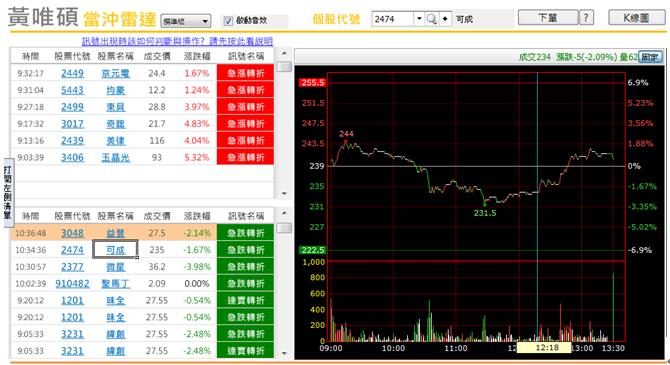Image resolution: width=670 pixels, height=365 pixels.
Task: Click the 急跌轉折 signal in the 2377 row
Action: (245, 267)
